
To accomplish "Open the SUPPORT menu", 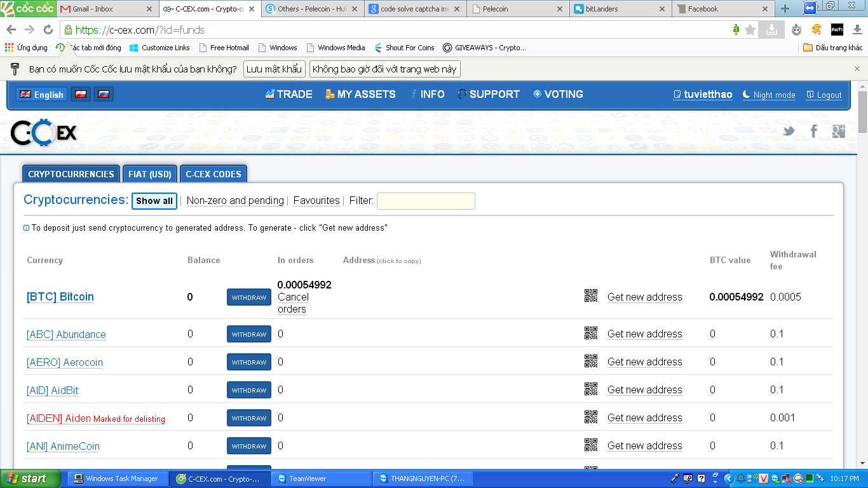I will coord(489,94).
